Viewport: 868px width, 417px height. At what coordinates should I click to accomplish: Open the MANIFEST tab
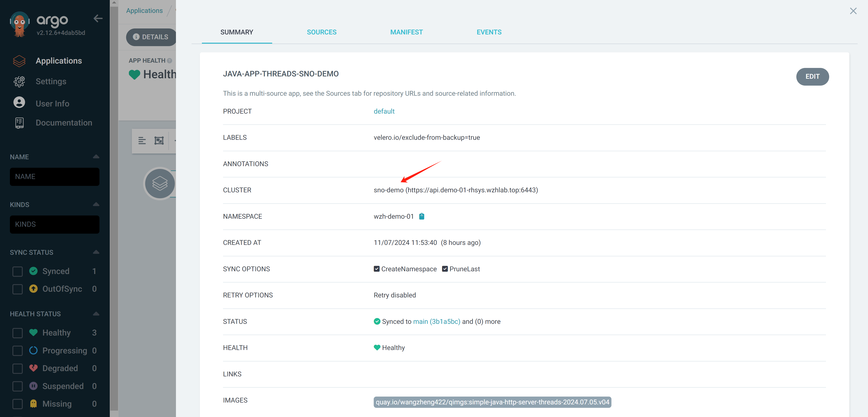pyautogui.click(x=406, y=32)
